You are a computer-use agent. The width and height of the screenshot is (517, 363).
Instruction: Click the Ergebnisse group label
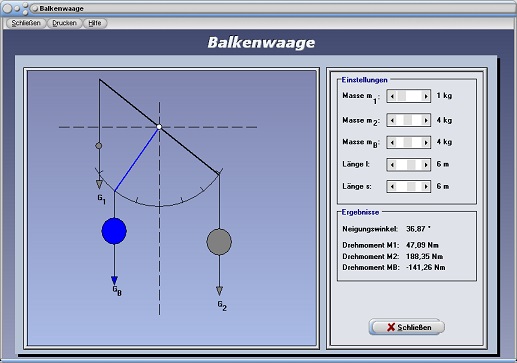(360, 212)
